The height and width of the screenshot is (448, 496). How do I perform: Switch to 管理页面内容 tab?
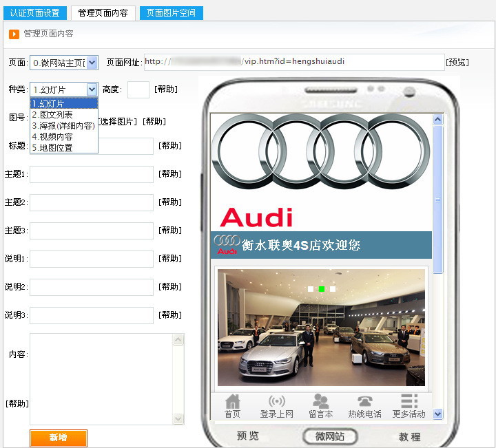[103, 13]
